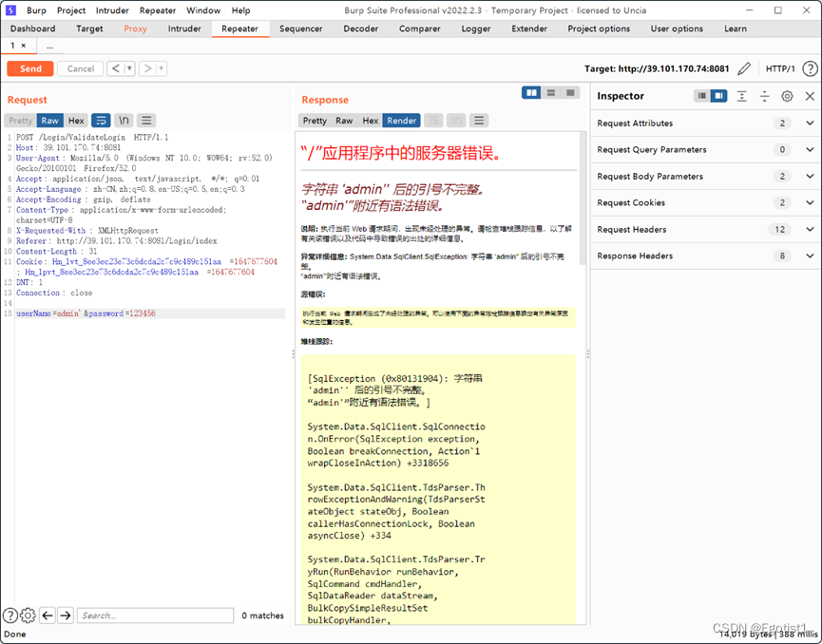
Task: Click the next-match arrow in the search bar
Action: pyautogui.click(x=65, y=616)
